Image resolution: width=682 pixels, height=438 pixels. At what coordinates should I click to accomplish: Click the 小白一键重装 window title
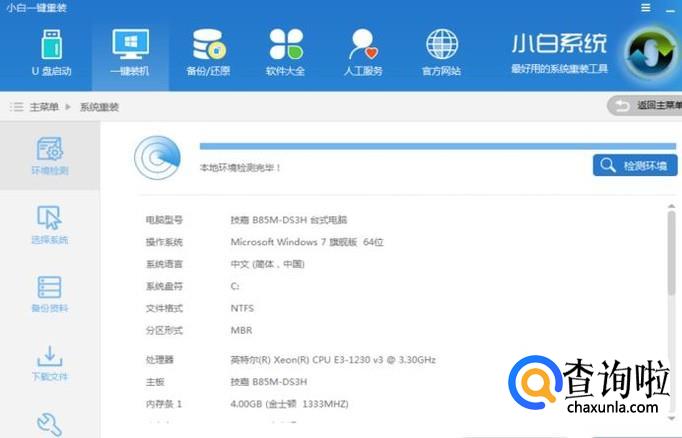pyautogui.click(x=37, y=7)
